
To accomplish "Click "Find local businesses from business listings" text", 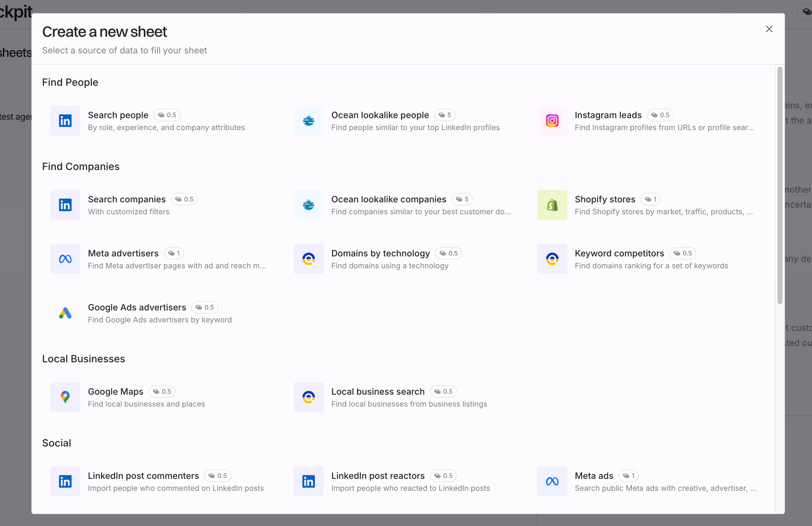I will tap(409, 404).
